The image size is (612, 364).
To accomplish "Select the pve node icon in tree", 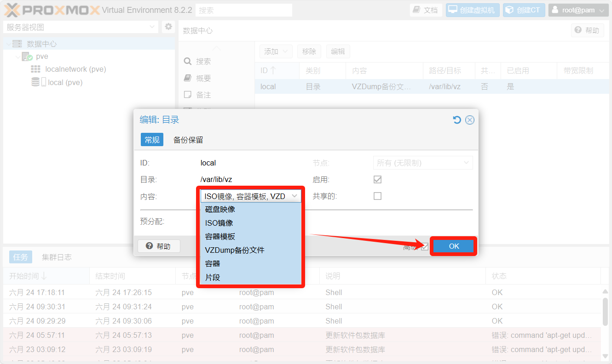I will 27,57.
